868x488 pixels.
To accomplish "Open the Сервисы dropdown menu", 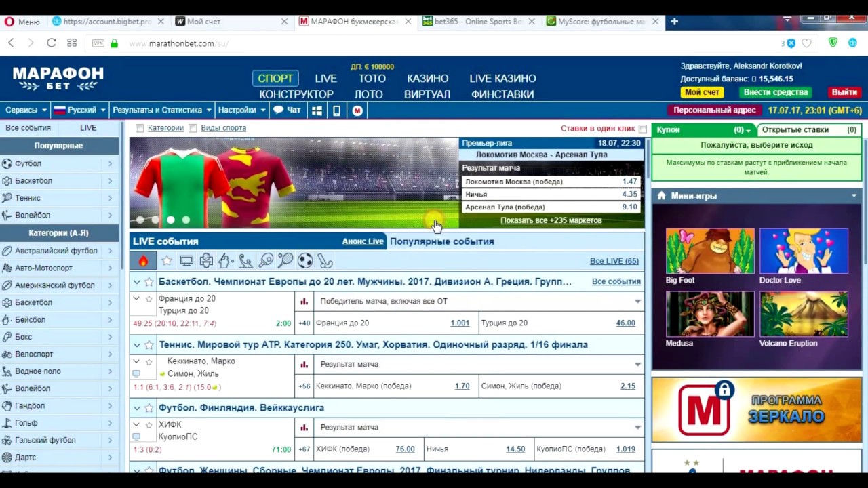I will coord(26,110).
